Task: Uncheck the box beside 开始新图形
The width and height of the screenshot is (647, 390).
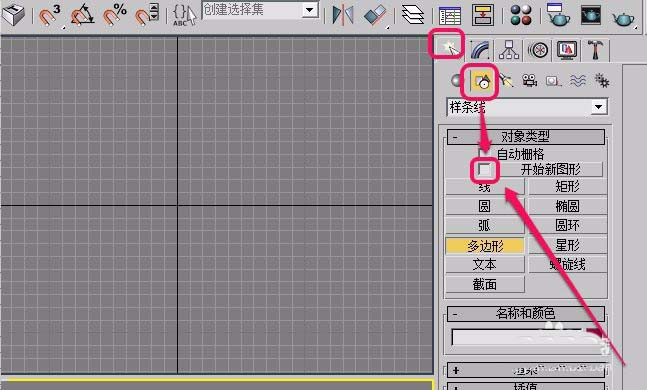Action: tap(484, 169)
